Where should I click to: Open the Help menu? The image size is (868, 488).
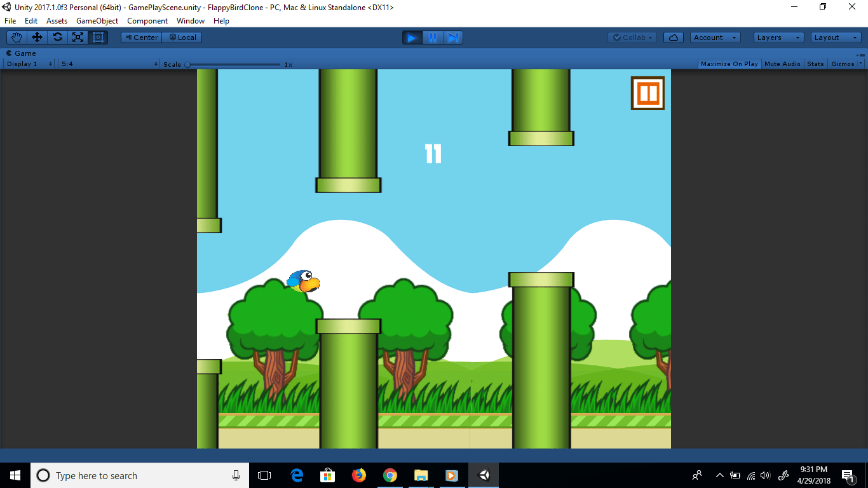221,21
